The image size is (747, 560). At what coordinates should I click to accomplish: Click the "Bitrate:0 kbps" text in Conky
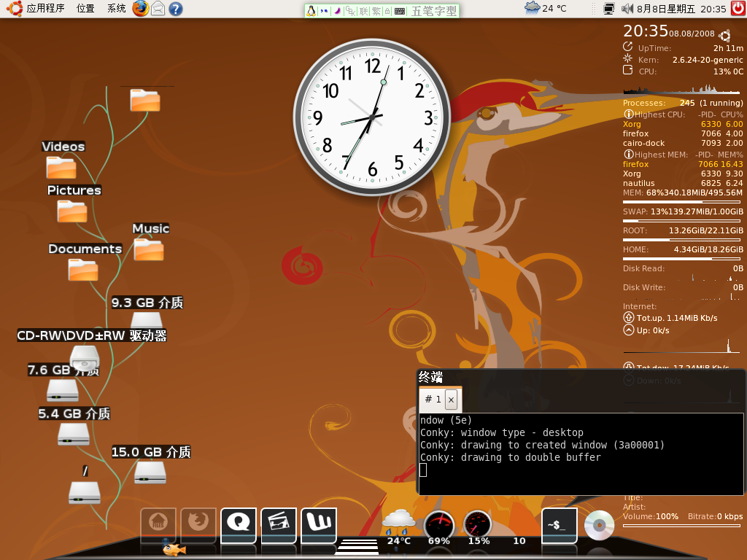pos(715,516)
